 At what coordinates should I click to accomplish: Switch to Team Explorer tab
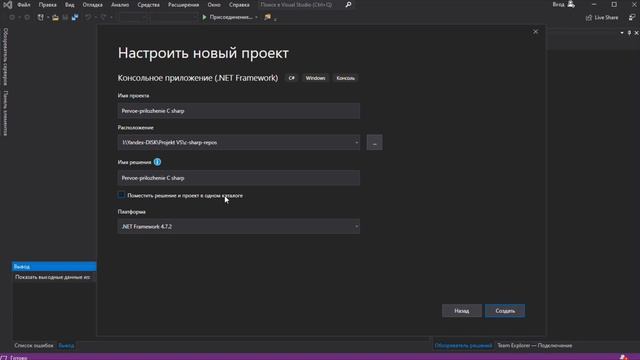click(x=534, y=346)
